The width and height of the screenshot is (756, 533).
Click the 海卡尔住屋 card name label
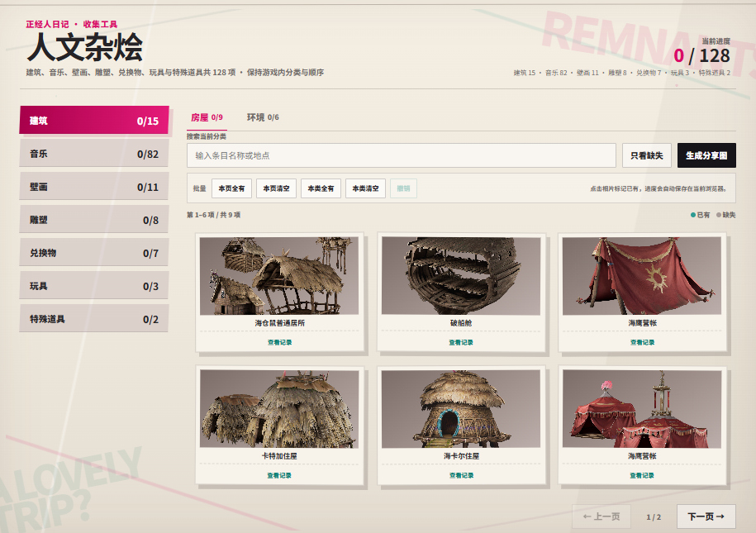[x=461, y=456]
